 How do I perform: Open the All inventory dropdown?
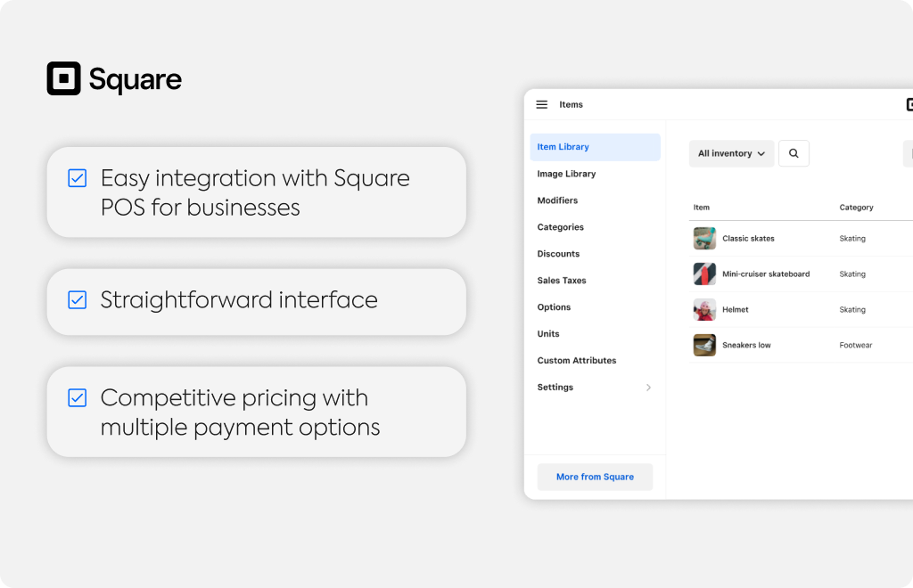tap(731, 153)
